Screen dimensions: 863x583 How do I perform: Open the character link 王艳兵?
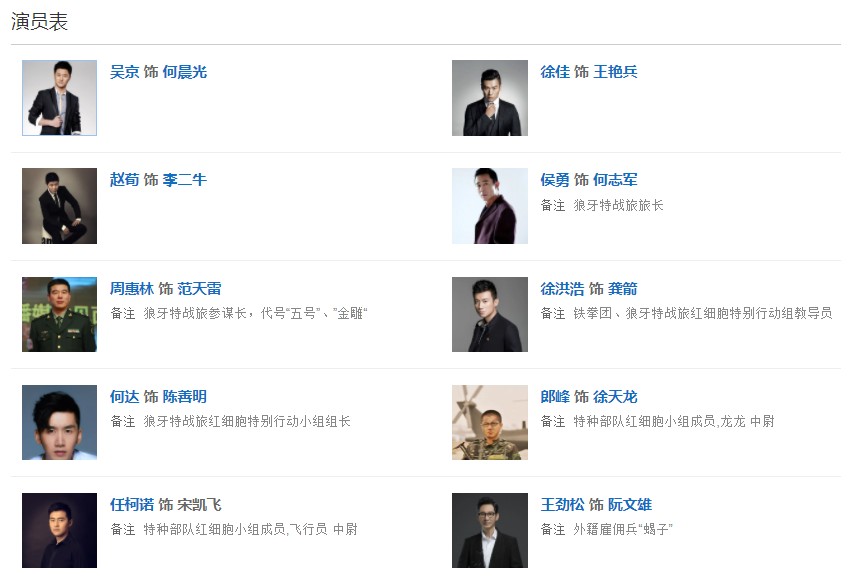pos(615,72)
